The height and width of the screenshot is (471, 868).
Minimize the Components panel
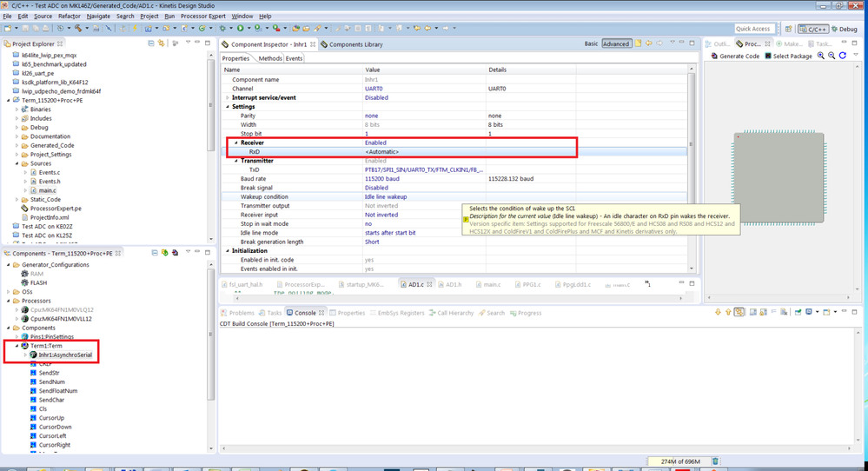click(x=197, y=252)
